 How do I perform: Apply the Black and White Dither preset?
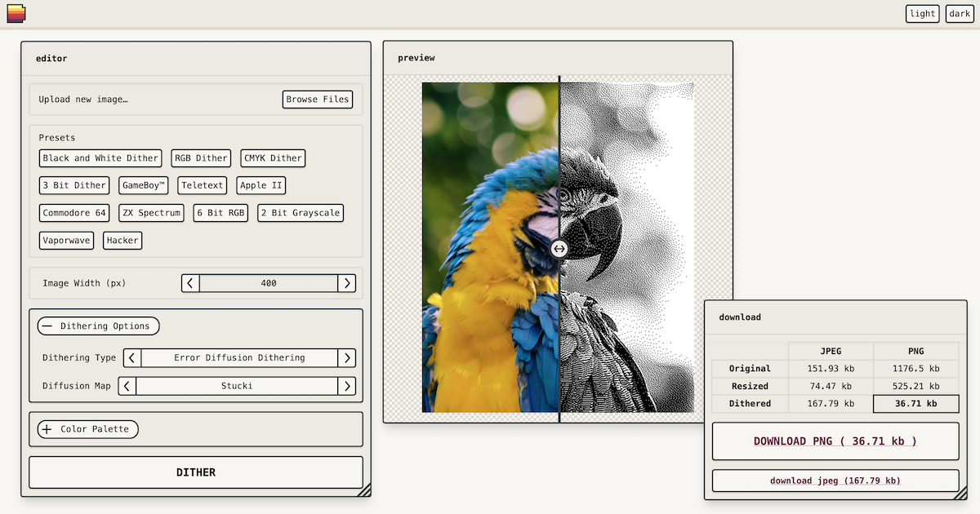point(101,158)
